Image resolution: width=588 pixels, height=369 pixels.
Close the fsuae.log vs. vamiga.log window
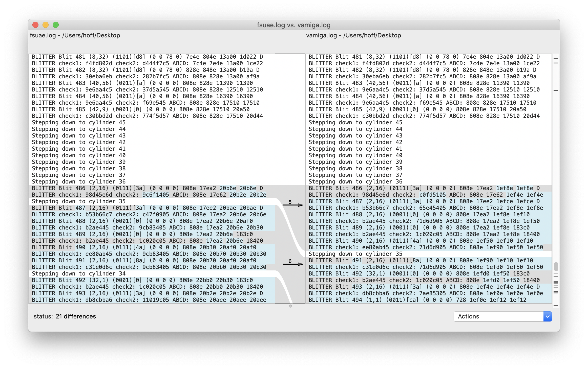pyautogui.click(x=35, y=25)
